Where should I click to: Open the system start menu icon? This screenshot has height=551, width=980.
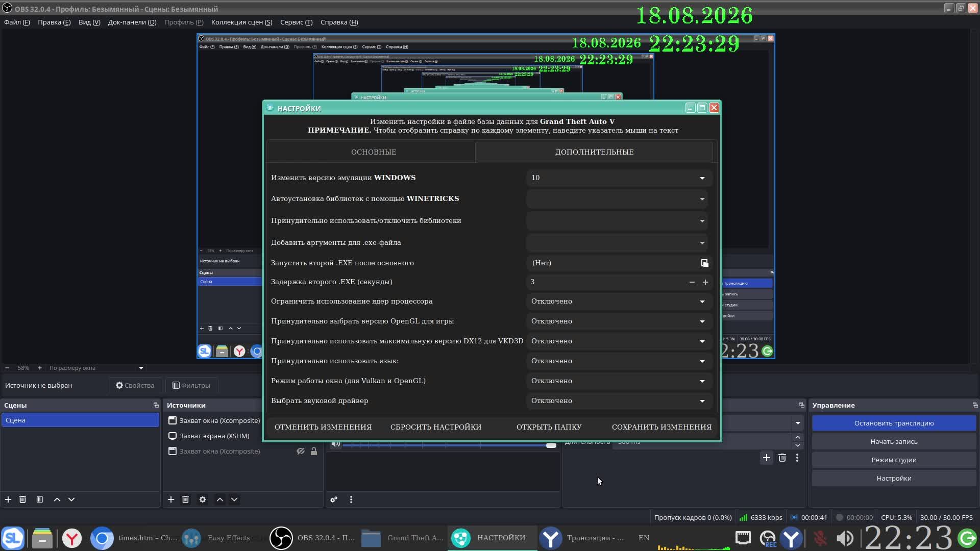[13, 538]
